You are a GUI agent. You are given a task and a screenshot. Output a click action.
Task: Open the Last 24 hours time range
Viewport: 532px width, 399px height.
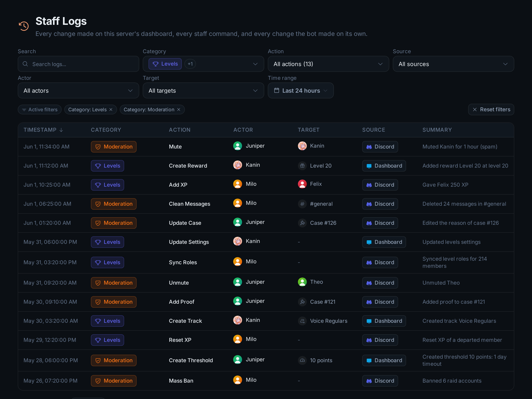coord(301,90)
